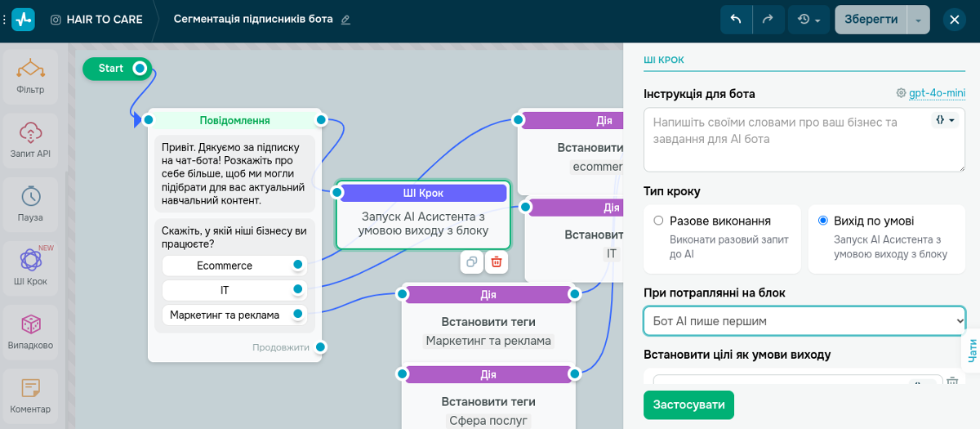980x429 pixels.
Task: Click the Ecommerce quick reply button
Action: coord(225,266)
